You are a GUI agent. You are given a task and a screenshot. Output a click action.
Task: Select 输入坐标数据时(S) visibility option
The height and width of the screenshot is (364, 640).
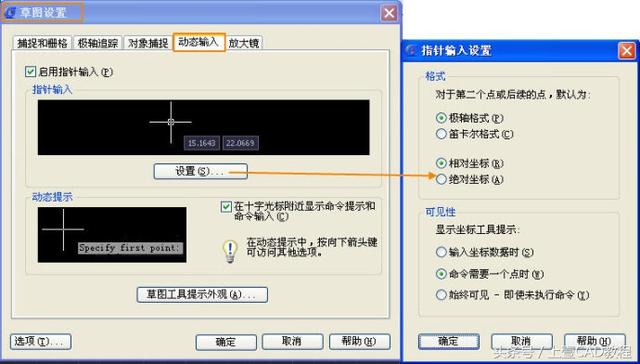pos(484,252)
